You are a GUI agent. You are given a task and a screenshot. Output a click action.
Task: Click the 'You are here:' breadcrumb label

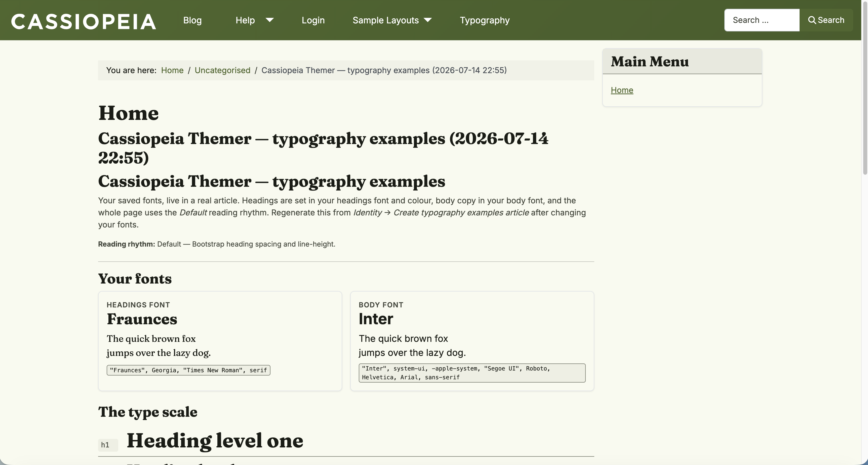coord(131,70)
